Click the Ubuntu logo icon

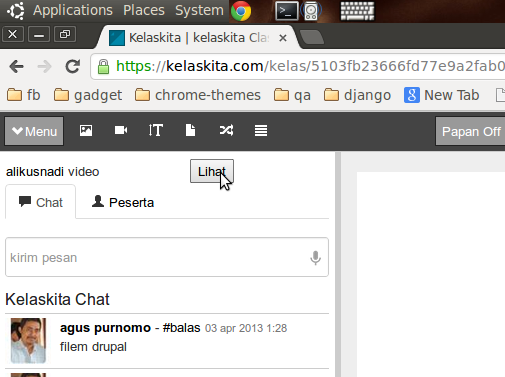(x=16, y=11)
